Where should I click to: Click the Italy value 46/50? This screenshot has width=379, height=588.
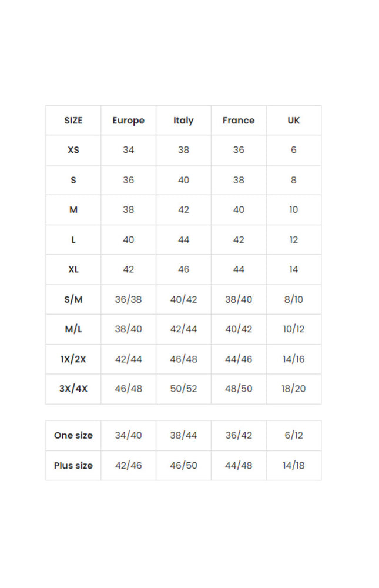click(183, 466)
